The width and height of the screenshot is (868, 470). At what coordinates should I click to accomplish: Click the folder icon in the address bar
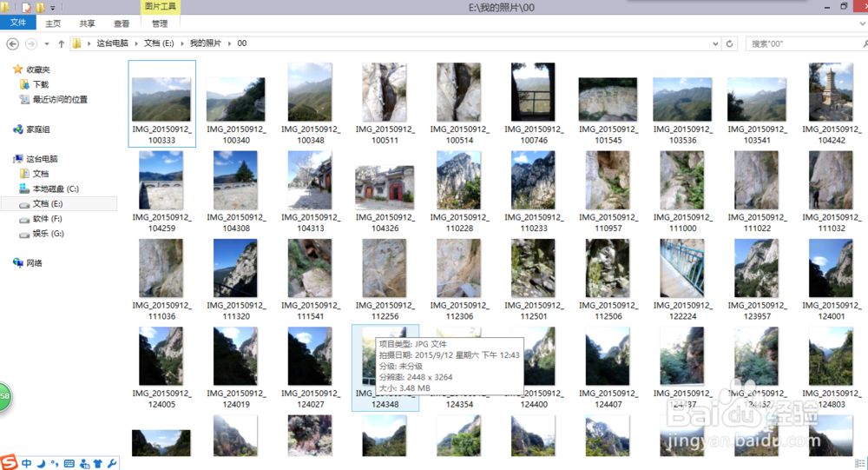(77, 43)
